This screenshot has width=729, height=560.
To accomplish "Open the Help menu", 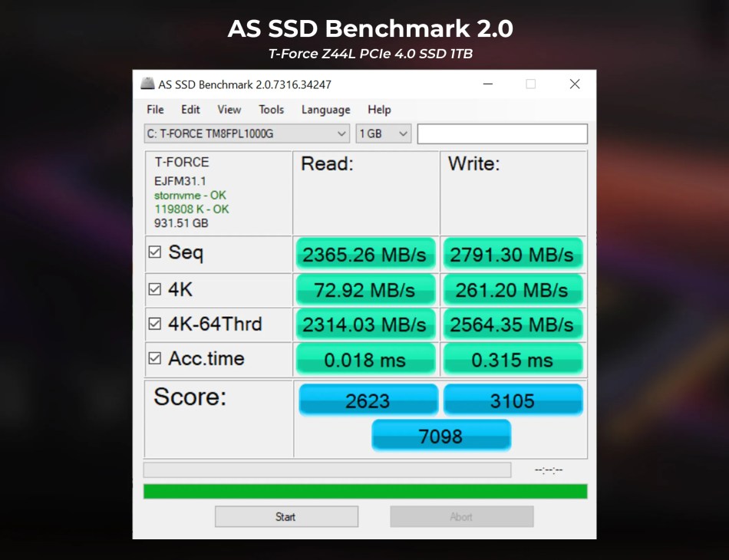I will (x=379, y=110).
